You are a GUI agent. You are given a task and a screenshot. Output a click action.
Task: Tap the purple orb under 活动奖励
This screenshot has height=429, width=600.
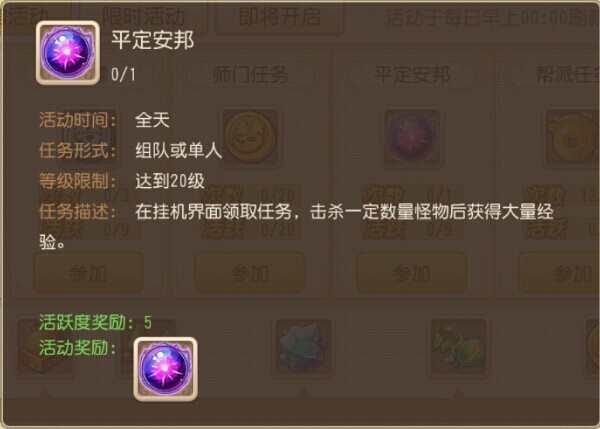click(165, 369)
